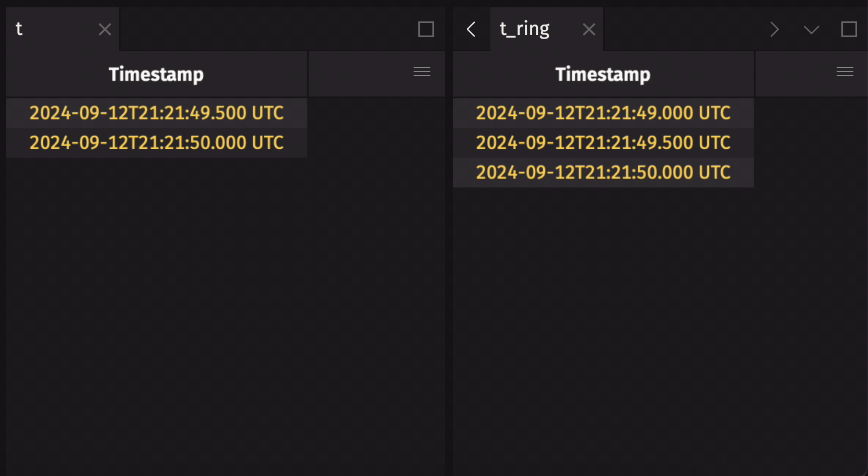The image size is (868, 476).
Task: Close the t tab with its X icon
Action: (104, 30)
